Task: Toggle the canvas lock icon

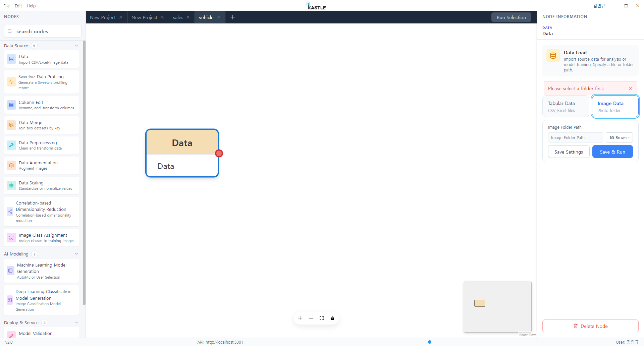Action: pos(332,318)
